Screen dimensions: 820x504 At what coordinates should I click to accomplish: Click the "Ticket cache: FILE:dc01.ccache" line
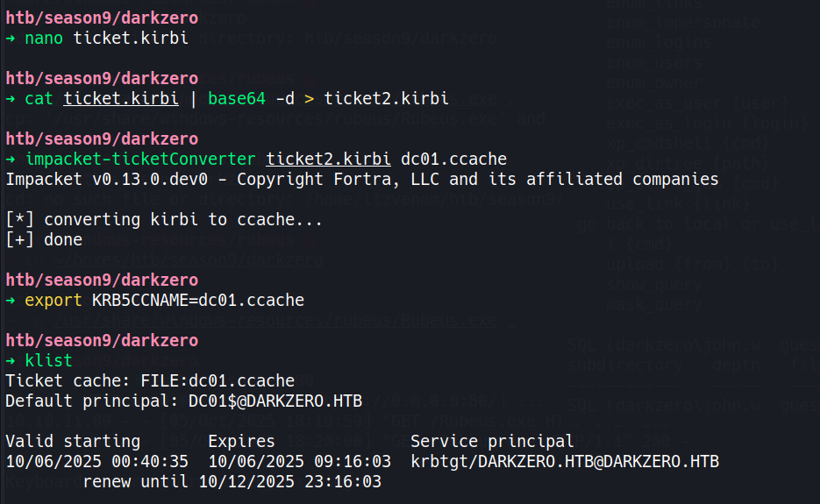[150, 380]
